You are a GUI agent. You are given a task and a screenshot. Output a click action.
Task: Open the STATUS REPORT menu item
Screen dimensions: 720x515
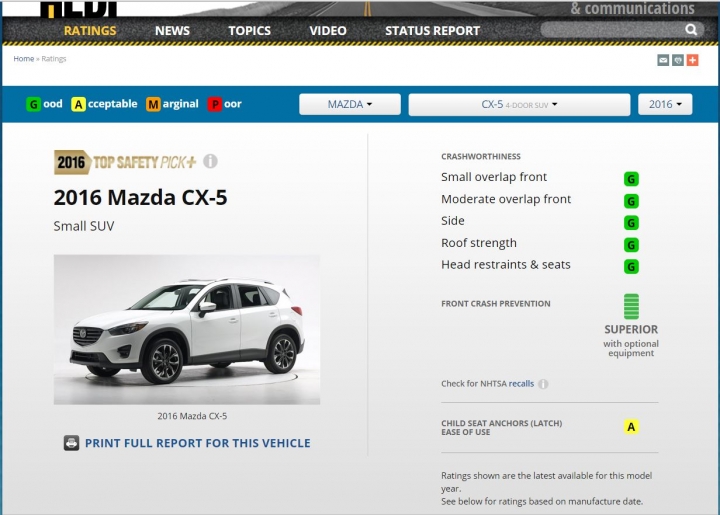pos(432,30)
